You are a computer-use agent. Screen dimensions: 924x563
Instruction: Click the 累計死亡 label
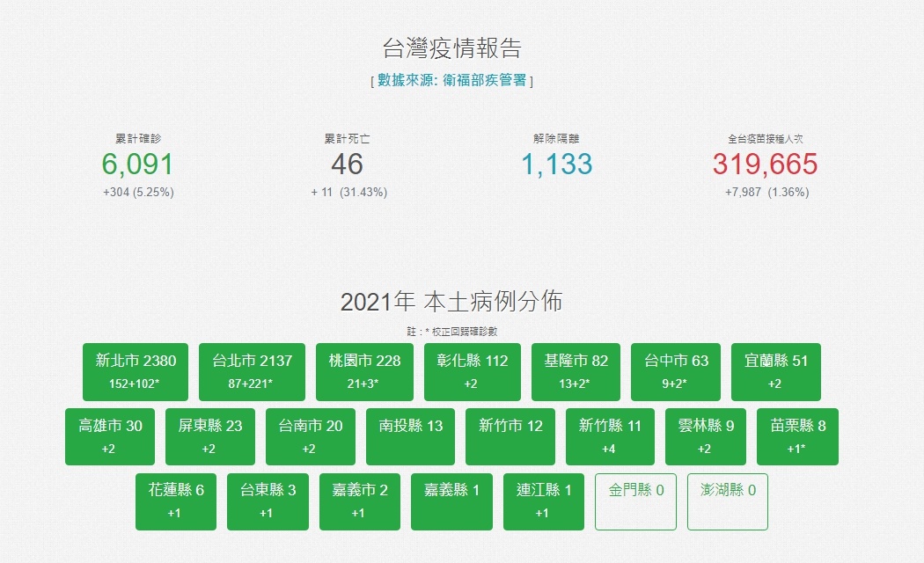coord(347,138)
